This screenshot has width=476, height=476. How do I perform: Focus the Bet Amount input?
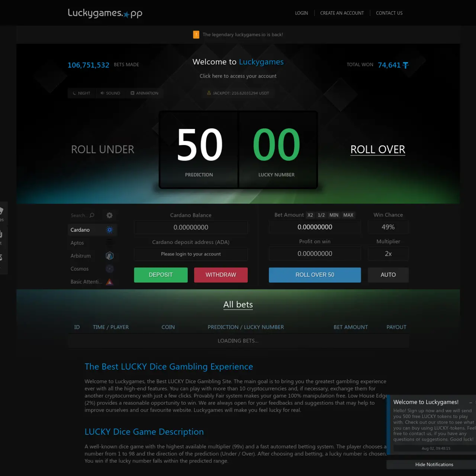point(315,227)
